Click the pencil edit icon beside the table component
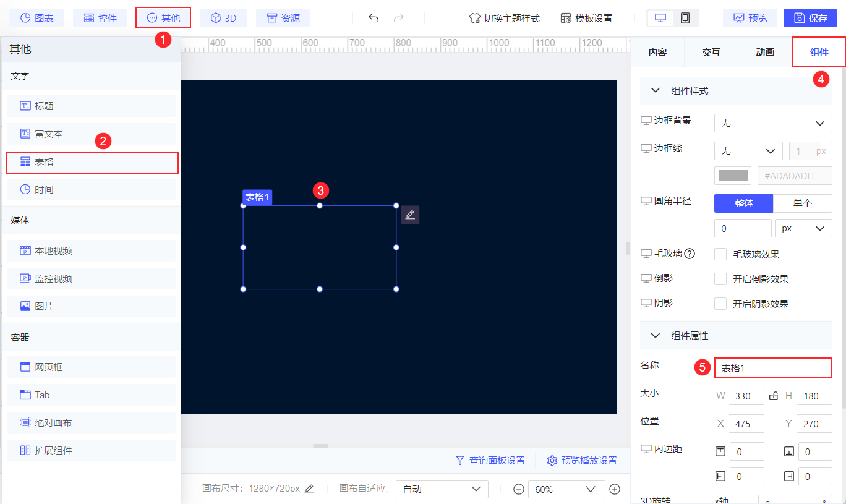Screen dimensions: 846x504 [410, 215]
